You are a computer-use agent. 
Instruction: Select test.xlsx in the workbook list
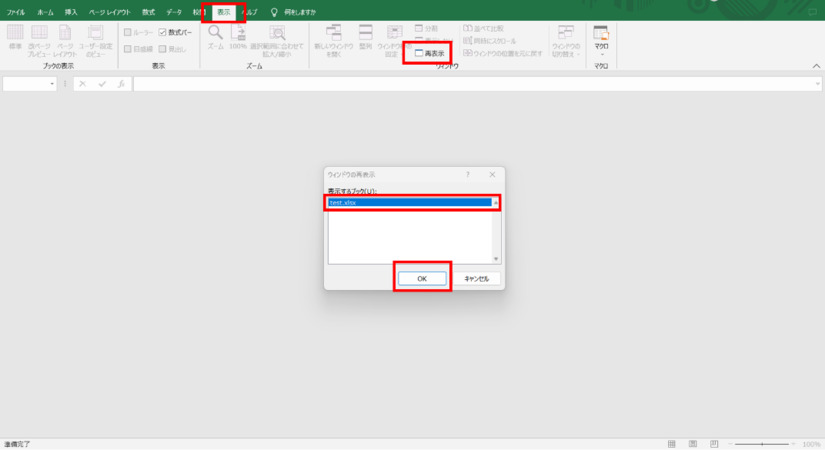(410, 202)
